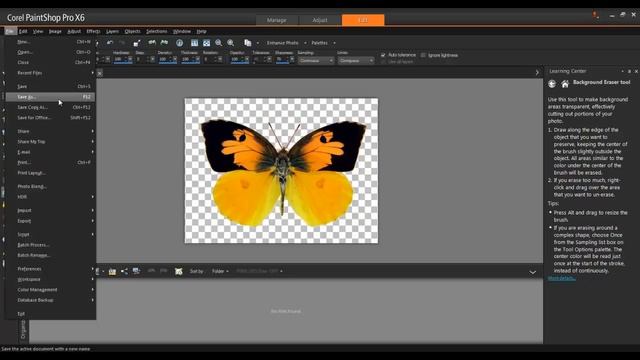Switch to the Manage tab

point(277,20)
